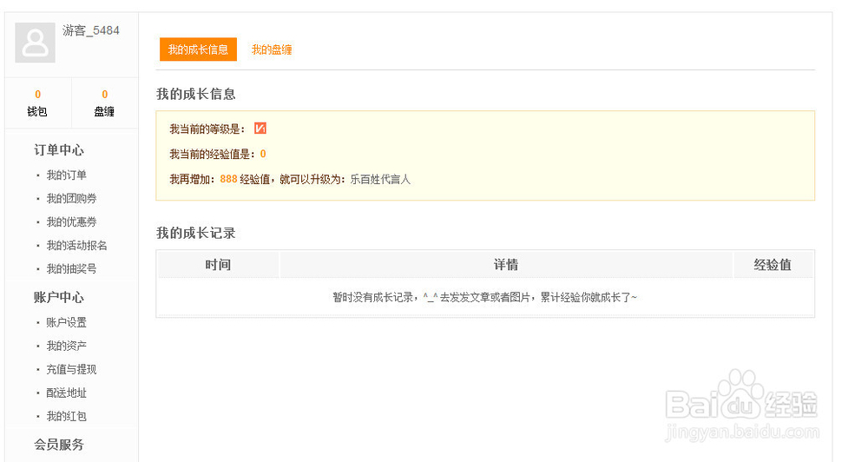Open 我的资产 link
The height and width of the screenshot is (462, 868).
[x=67, y=346]
